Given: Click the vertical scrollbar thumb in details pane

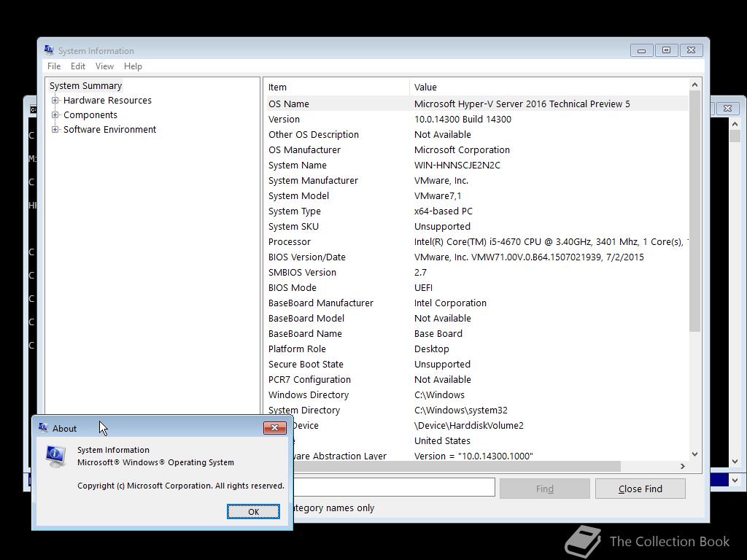Looking at the screenshot, I should coord(694,211).
